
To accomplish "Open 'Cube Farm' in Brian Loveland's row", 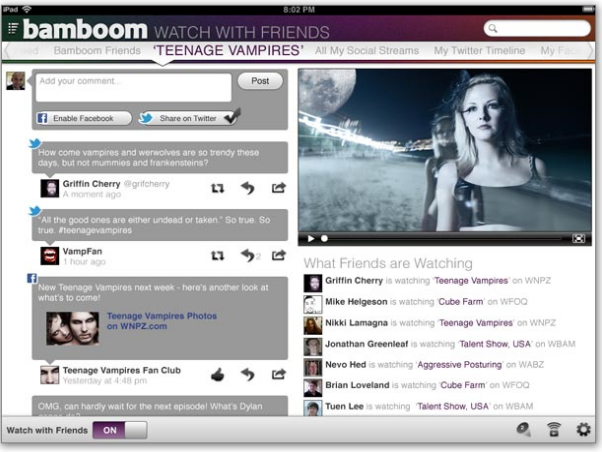I will pyautogui.click(x=463, y=385).
